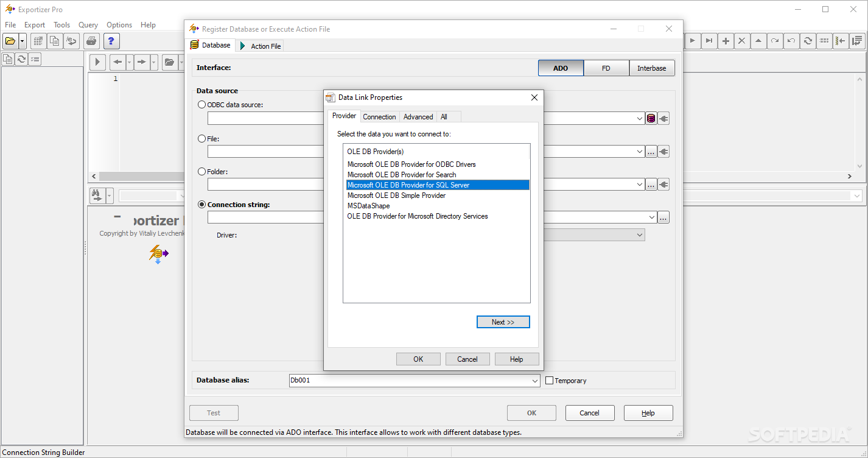This screenshot has width=868, height=458.
Task: Click the left arrow previous query icon
Action: [117, 62]
